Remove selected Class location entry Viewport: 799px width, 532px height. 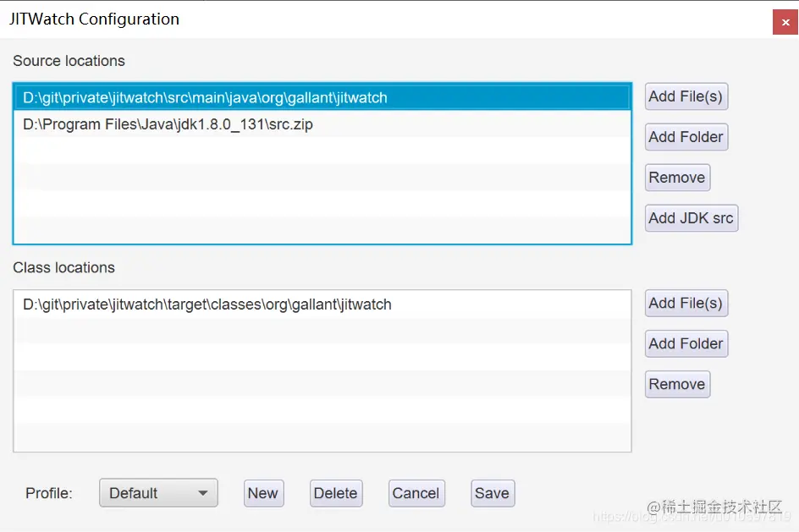tap(677, 384)
